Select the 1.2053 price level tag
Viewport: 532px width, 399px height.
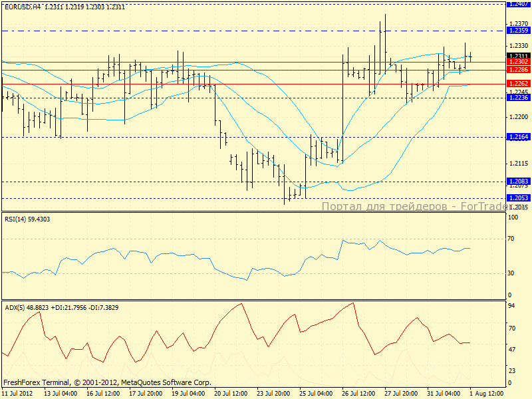[518, 198]
